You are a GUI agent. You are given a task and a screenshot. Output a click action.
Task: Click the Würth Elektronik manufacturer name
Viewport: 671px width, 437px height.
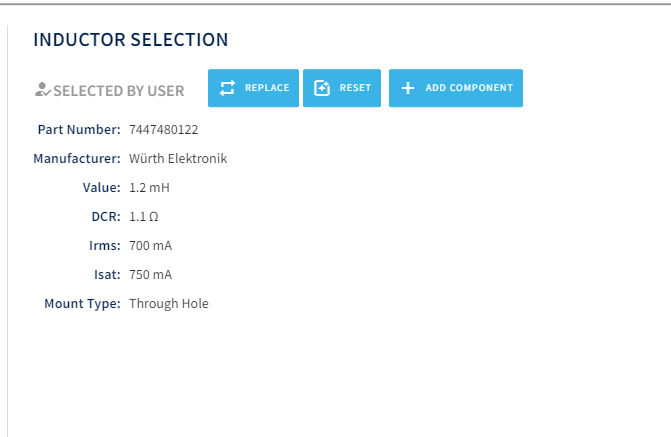pos(178,159)
